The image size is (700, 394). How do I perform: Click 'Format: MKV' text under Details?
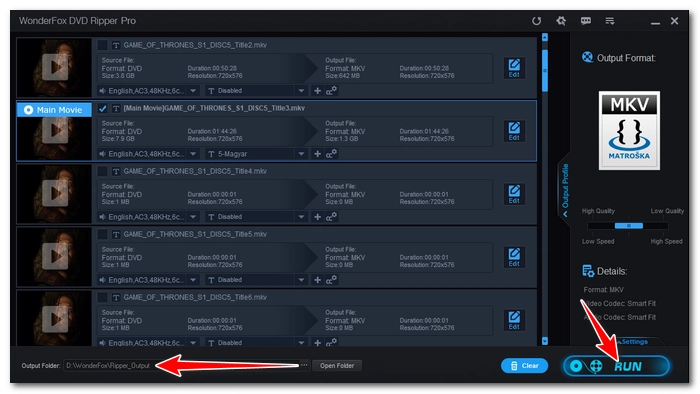[603, 290]
